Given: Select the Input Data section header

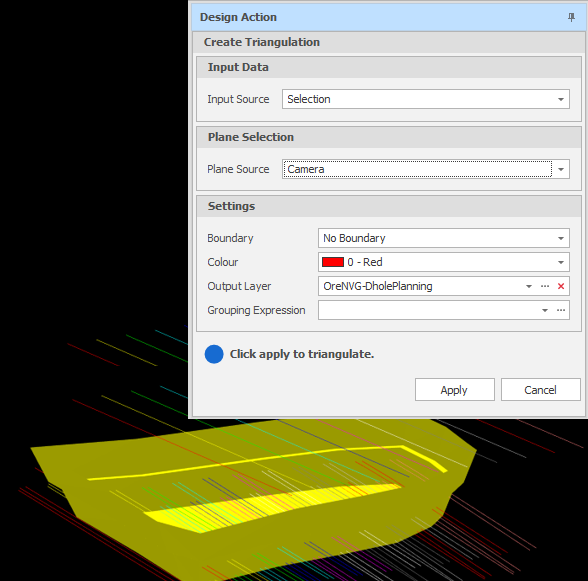Looking at the screenshot, I should pyautogui.click(x=389, y=68).
